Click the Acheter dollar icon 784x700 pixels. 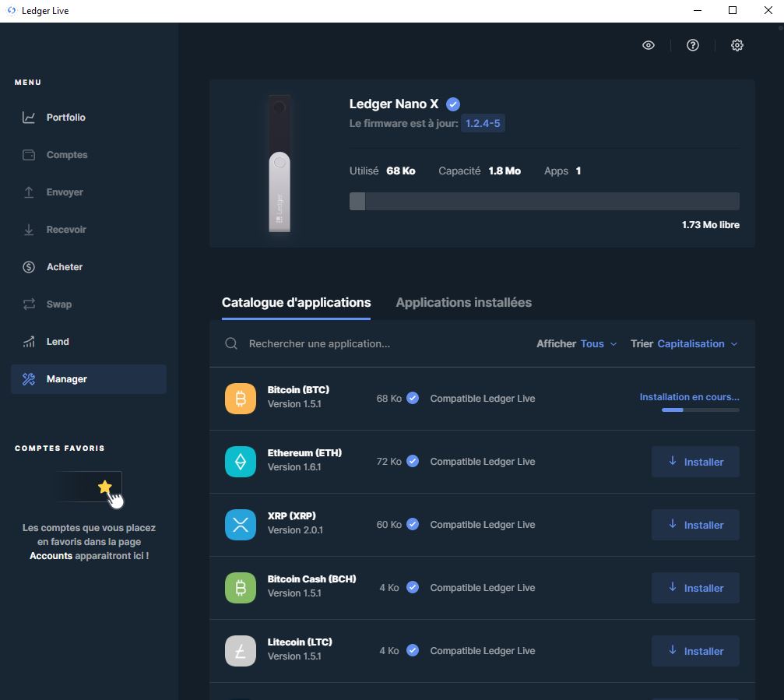pyautogui.click(x=29, y=267)
